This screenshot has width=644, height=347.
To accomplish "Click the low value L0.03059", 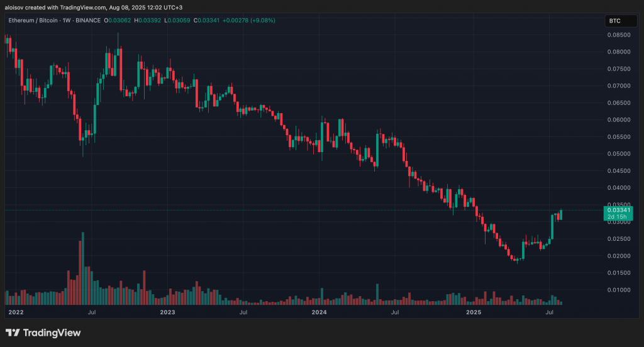I will [x=177, y=20].
